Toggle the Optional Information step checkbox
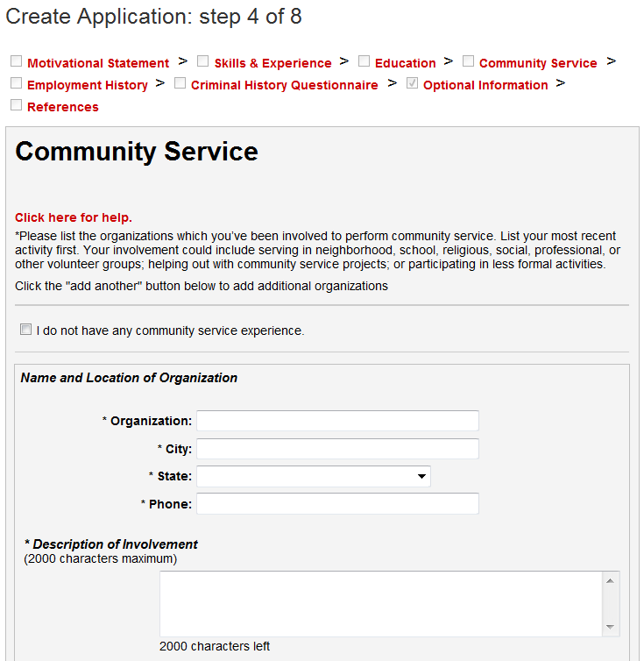644x661 pixels. [412, 84]
